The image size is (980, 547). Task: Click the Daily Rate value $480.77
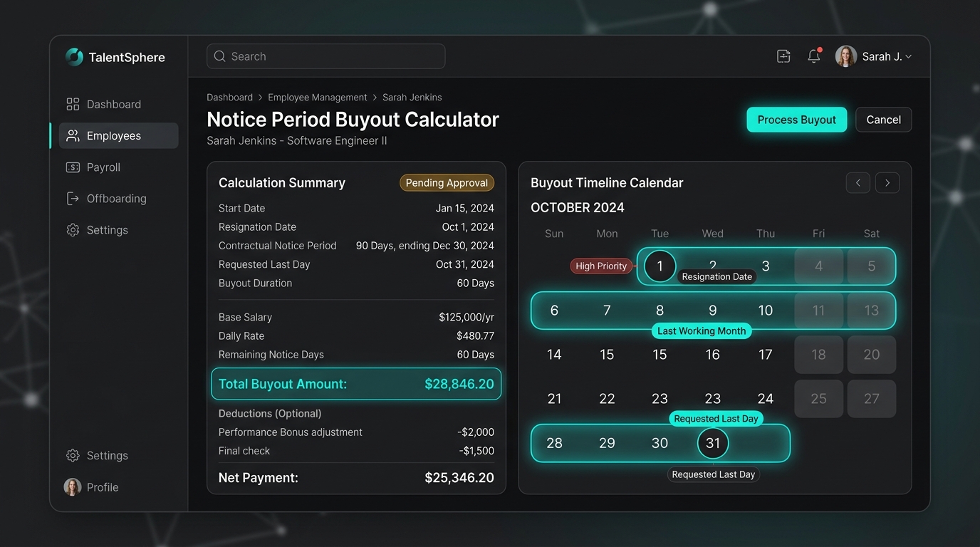pyautogui.click(x=475, y=336)
